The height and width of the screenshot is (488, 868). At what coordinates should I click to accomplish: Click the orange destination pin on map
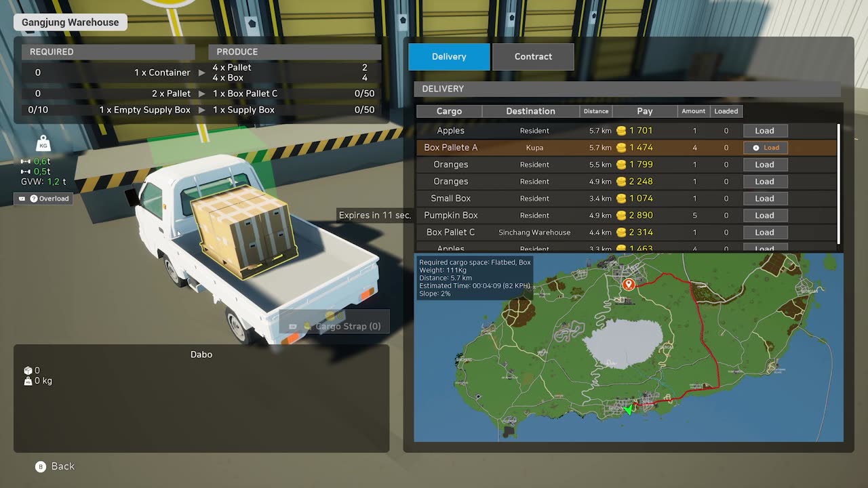(x=628, y=285)
